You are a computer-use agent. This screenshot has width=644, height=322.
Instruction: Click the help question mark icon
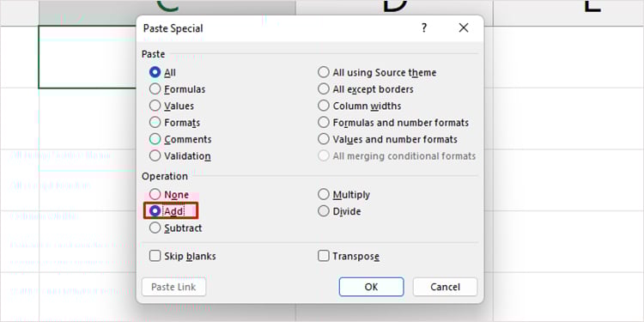tap(424, 28)
